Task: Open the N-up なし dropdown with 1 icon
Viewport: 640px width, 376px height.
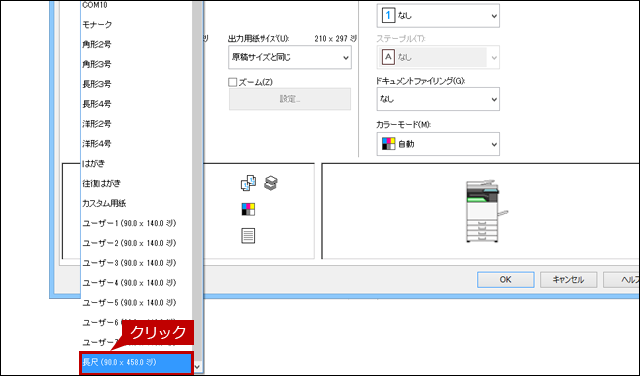Action: coord(438,16)
